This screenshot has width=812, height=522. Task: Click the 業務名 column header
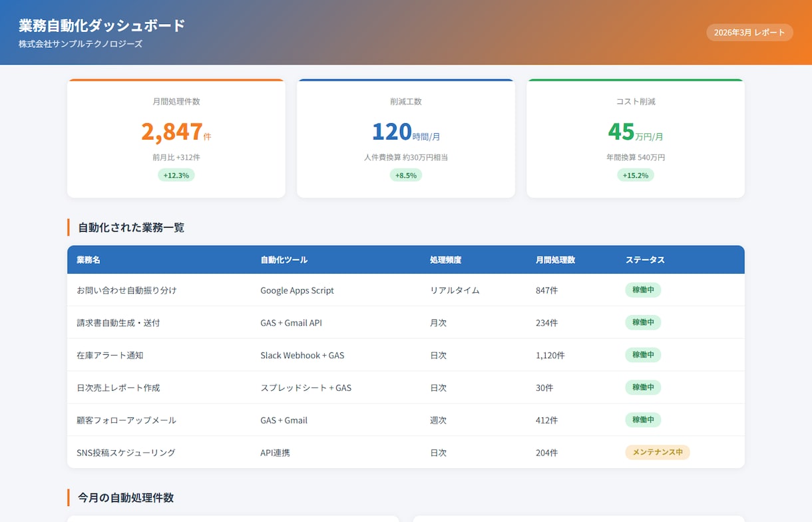[89, 260]
